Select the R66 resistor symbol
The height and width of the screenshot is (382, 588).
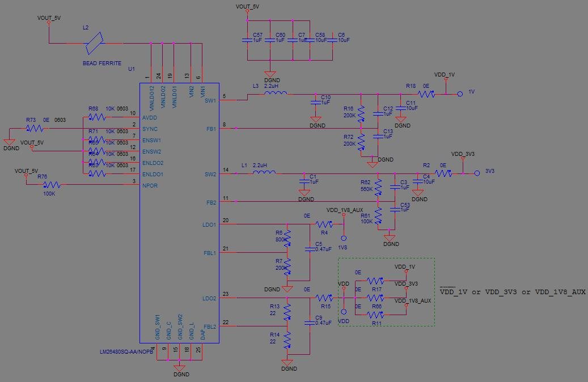375,298
